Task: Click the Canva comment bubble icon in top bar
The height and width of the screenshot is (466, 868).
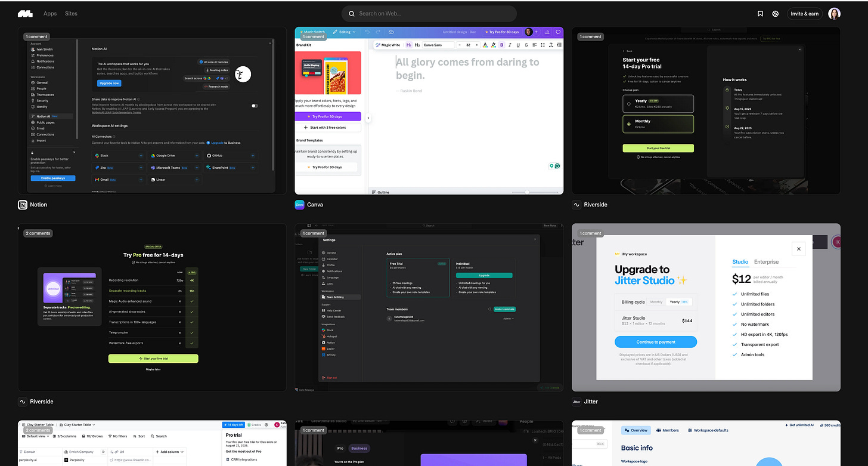Action: click(x=558, y=32)
